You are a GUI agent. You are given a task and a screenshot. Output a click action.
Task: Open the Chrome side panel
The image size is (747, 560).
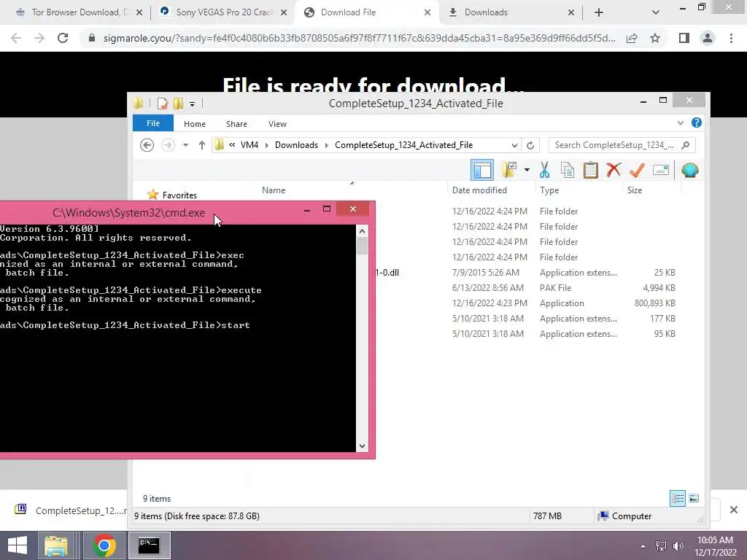(x=684, y=38)
